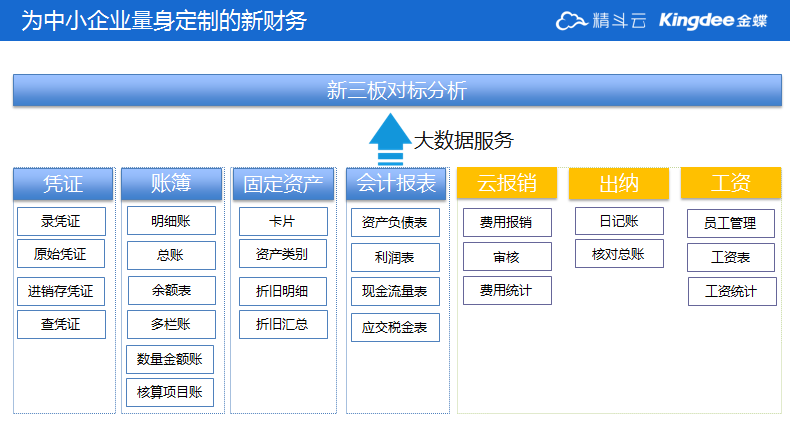
Task: Click the blue 大数据服务 up arrow
Action: [390, 140]
